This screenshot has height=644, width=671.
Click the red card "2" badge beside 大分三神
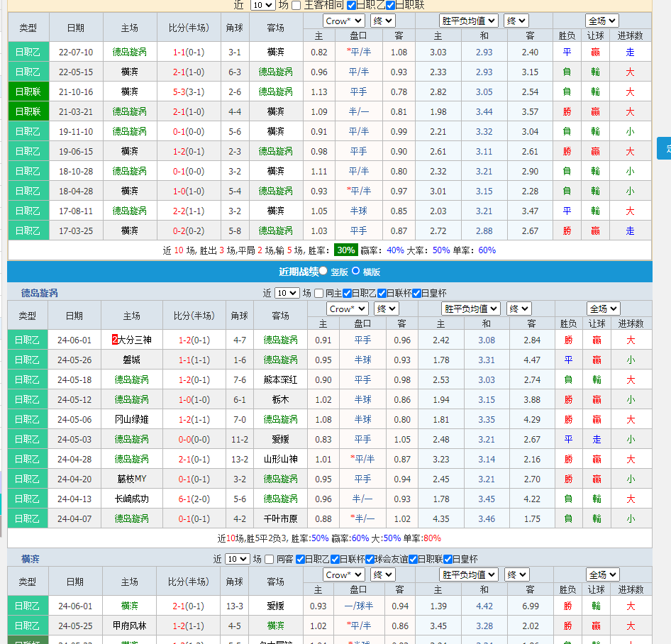[x=115, y=340]
